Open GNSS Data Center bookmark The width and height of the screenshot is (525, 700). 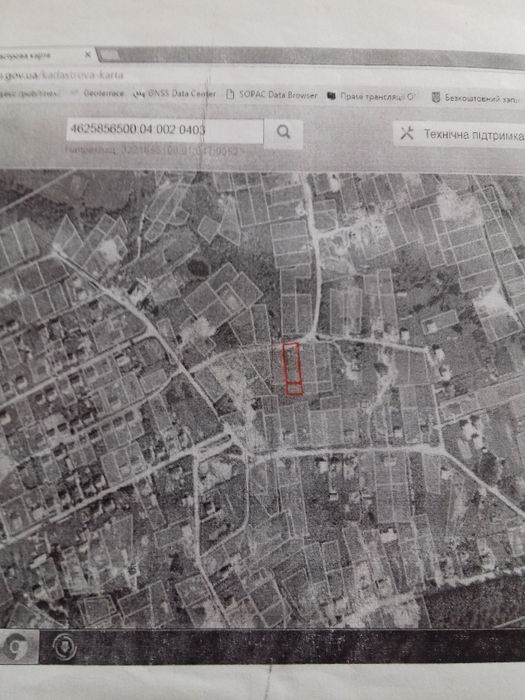pyautogui.click(x=175, y=94)
